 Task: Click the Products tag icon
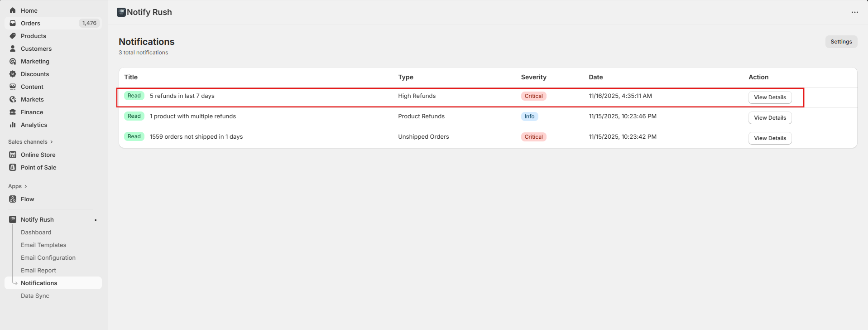pos(13,36)
